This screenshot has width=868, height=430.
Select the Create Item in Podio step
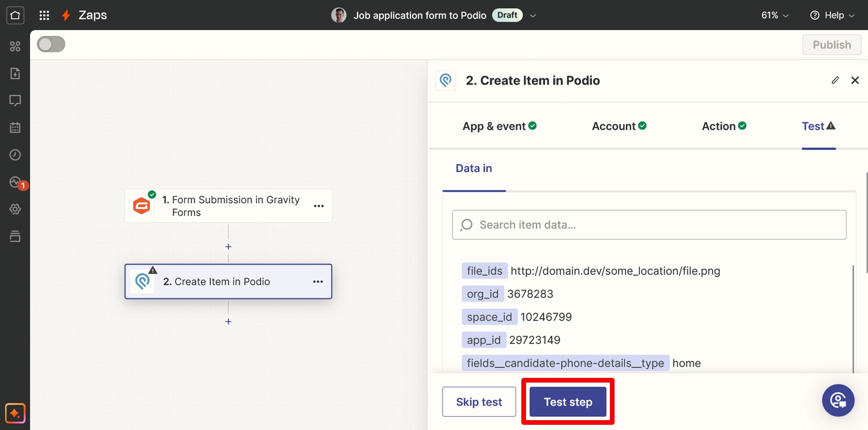229,282
